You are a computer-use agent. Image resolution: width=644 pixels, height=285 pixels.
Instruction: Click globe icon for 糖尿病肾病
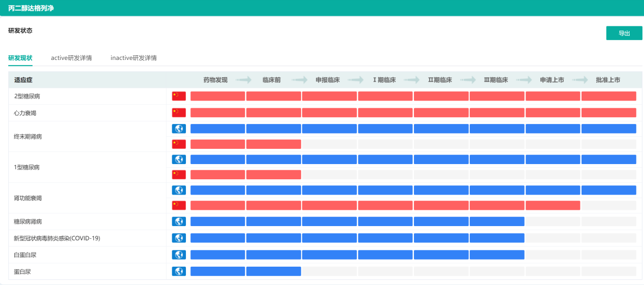click(x=179, y=221)
